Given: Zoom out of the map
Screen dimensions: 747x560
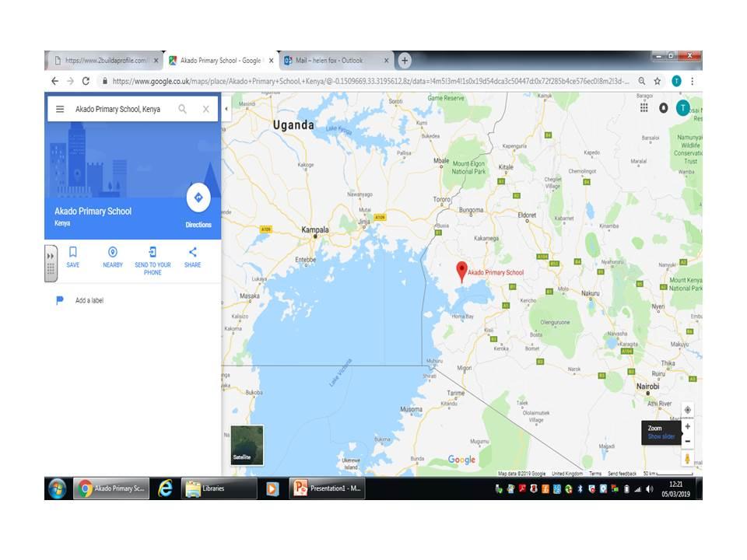Looking at the screenshot, I should 687,442.
